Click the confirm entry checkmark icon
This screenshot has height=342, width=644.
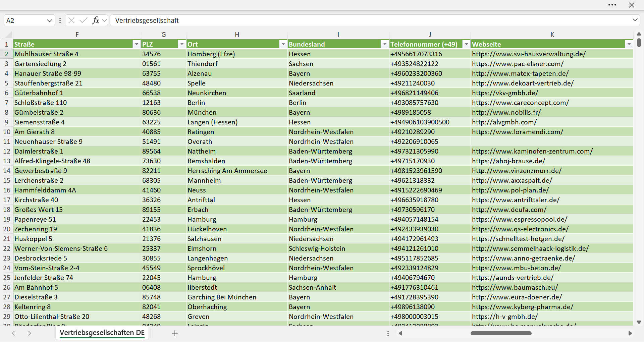[x=83, y=20]
